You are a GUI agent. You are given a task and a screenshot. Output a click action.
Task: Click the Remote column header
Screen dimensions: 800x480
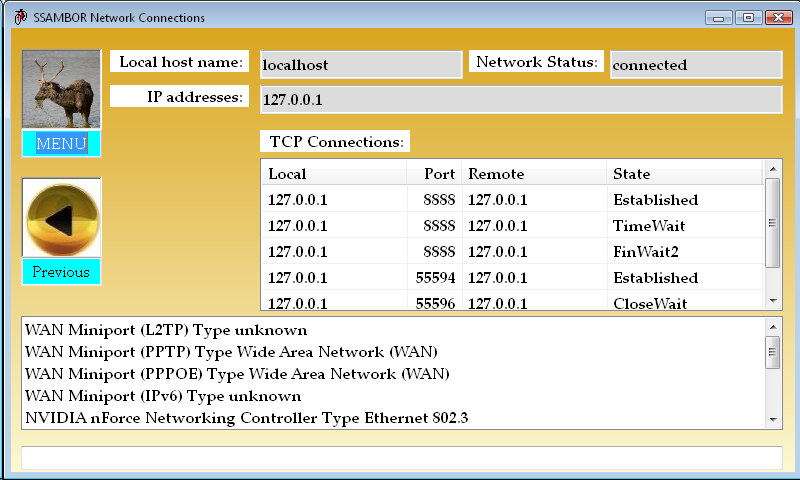click(534, 174)
